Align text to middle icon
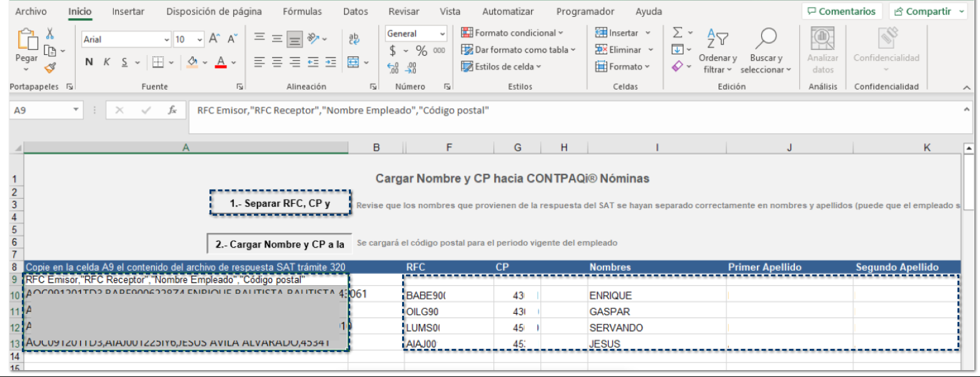980x377 pixels. point(277,39)
